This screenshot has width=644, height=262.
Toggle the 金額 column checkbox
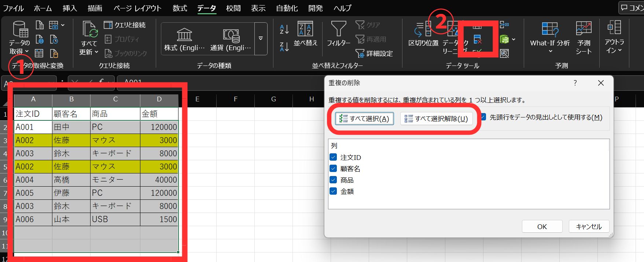click(x=333, y=191)
